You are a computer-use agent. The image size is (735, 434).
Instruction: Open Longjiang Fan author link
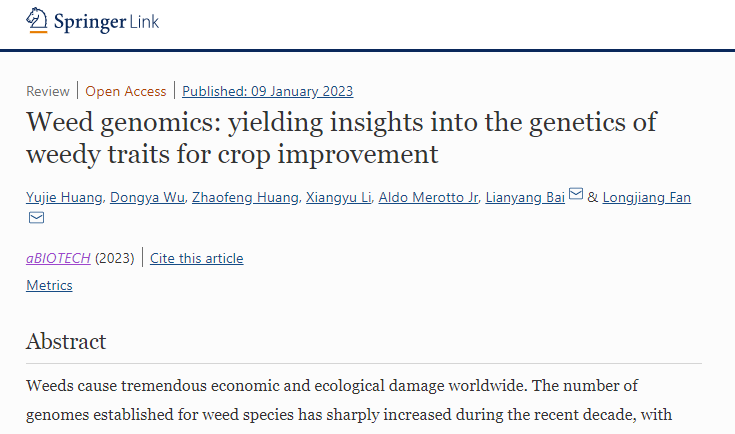pyautogui.click(x=646, y=198)
